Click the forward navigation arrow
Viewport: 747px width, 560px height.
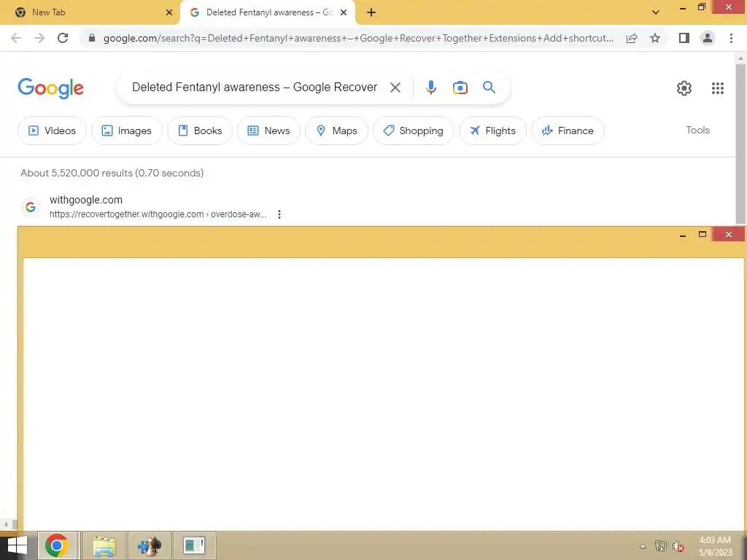(39, 38)
